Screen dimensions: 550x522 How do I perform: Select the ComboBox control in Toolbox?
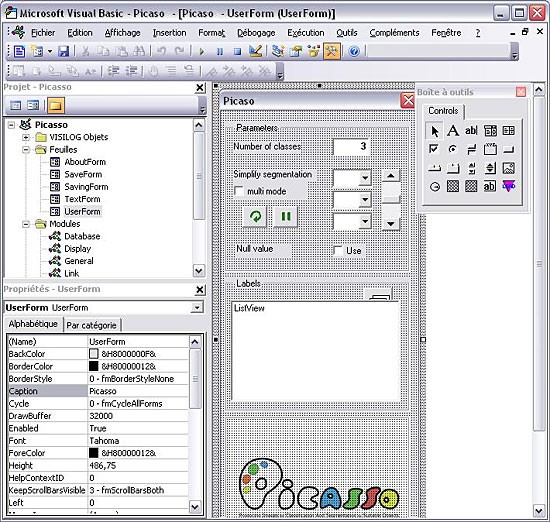[490, 131]
